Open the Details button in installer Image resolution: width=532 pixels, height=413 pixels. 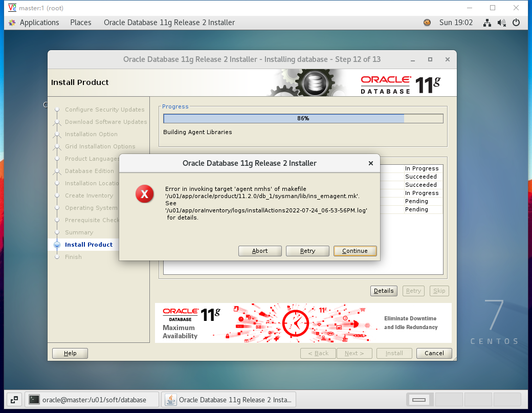(x=384, y=291)
